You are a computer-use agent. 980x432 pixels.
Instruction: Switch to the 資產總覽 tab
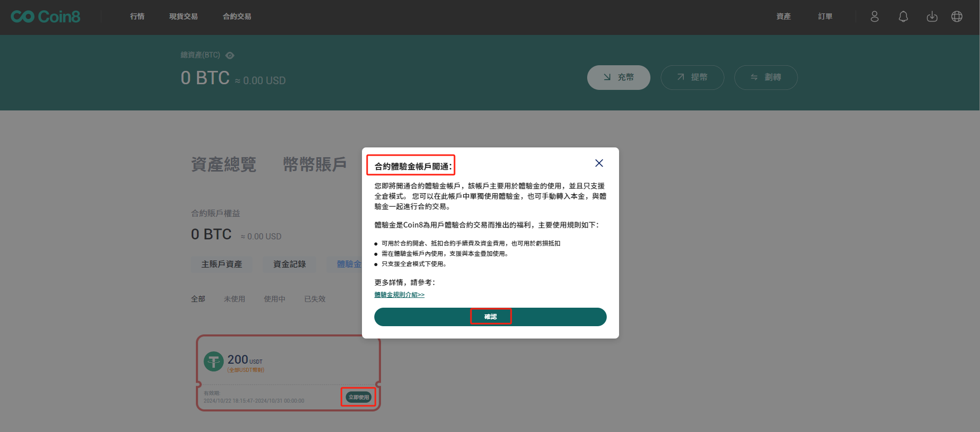(x=223, y=164)
